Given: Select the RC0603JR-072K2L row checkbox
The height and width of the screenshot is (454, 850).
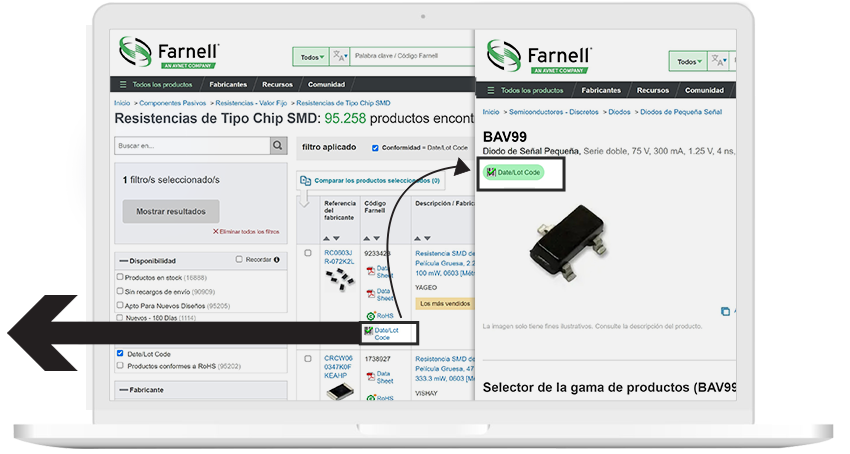Looking at the screenshot, I should (308, 253).
